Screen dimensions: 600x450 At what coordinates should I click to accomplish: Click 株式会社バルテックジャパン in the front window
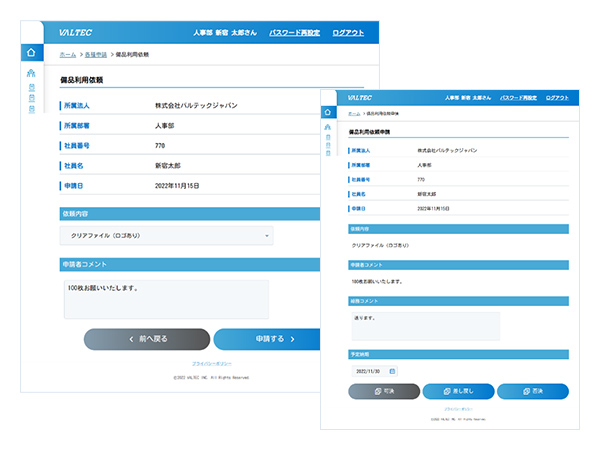[x=447, y=150]
